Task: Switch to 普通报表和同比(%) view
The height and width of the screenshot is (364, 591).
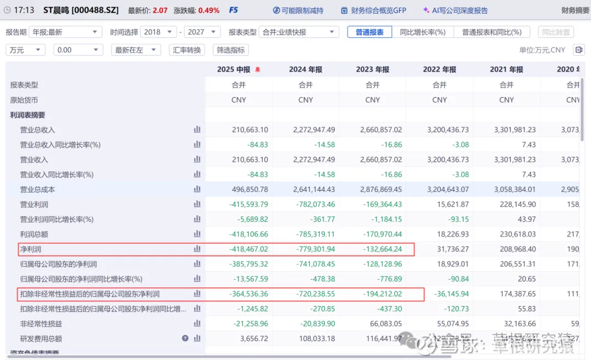Action: click(x=492, y=32)
